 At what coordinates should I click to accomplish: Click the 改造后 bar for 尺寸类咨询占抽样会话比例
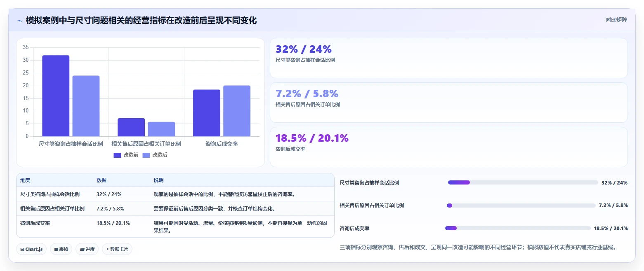(x=86, y=106)
